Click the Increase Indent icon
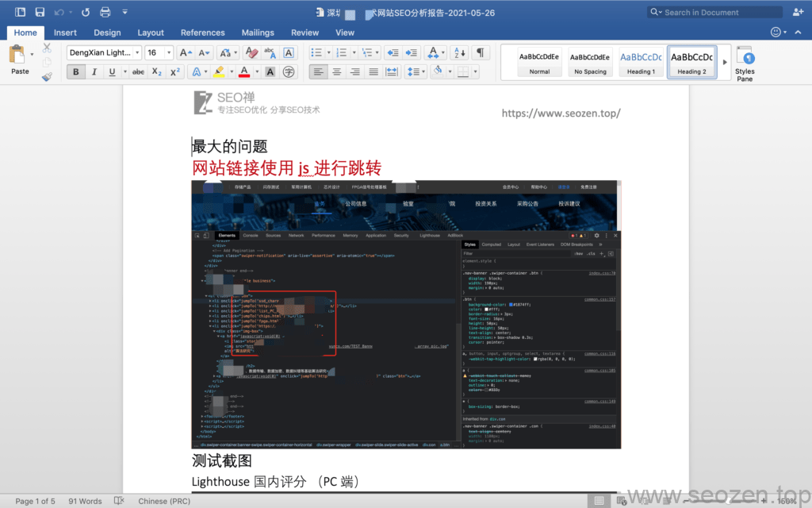This screenshot has height=508, width=812. [412, 53]
